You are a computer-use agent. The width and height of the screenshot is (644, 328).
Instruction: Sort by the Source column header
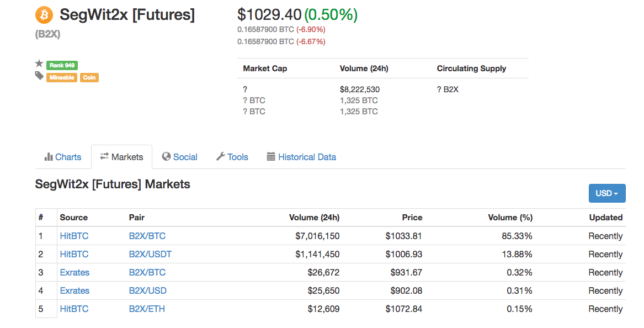point(74,218)
